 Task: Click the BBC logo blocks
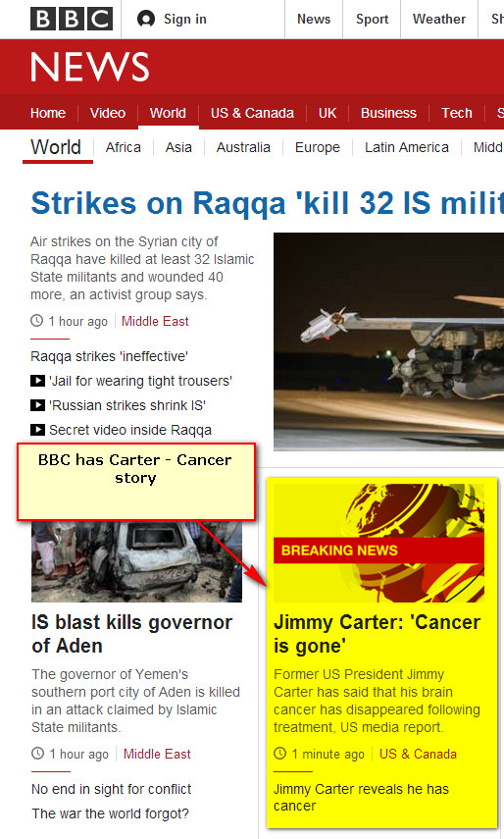[x=72, y=19]
